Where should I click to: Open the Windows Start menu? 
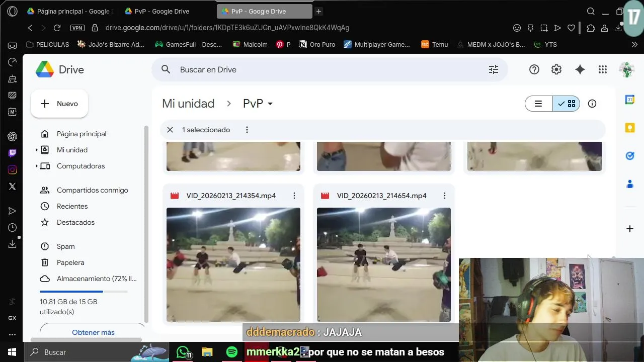[x=12, y=352]
